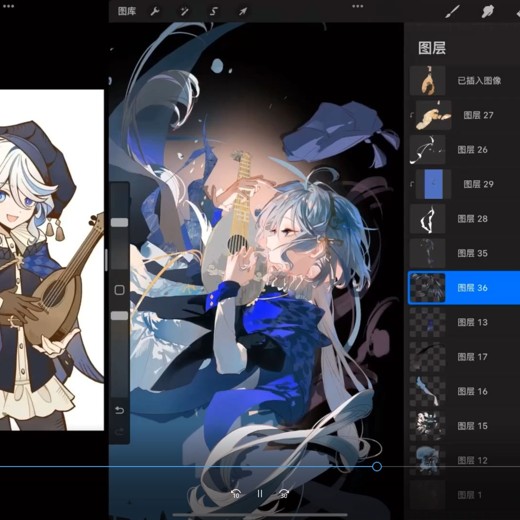This screenshot has width=520, height=520.
Task: Select layer 图层 35
Action: pos(464,253)
